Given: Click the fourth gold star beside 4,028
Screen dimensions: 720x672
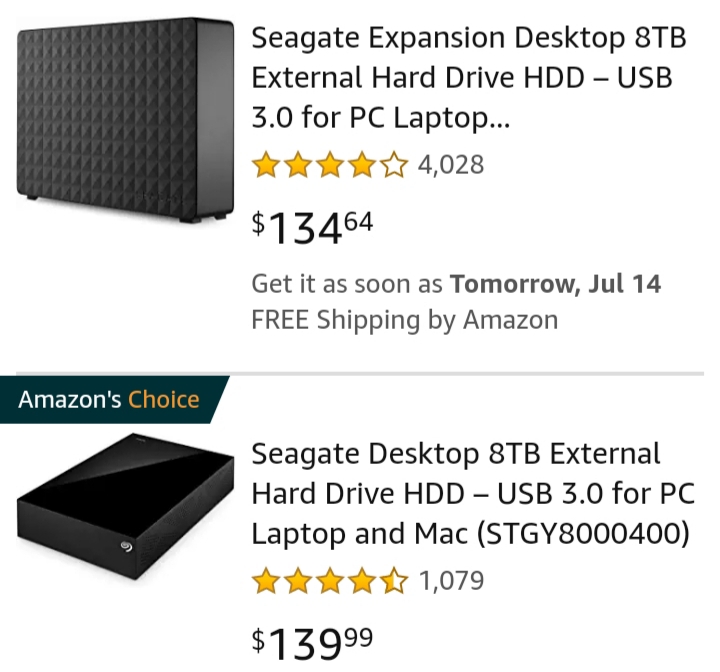Looking at the screenshot, I should point(362,165).
